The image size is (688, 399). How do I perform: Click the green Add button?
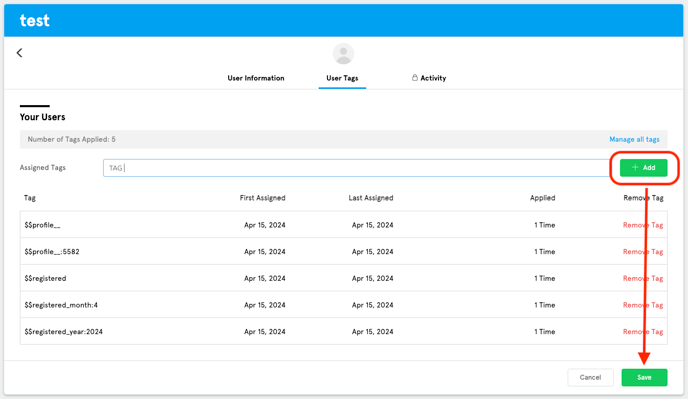(643, 168)
